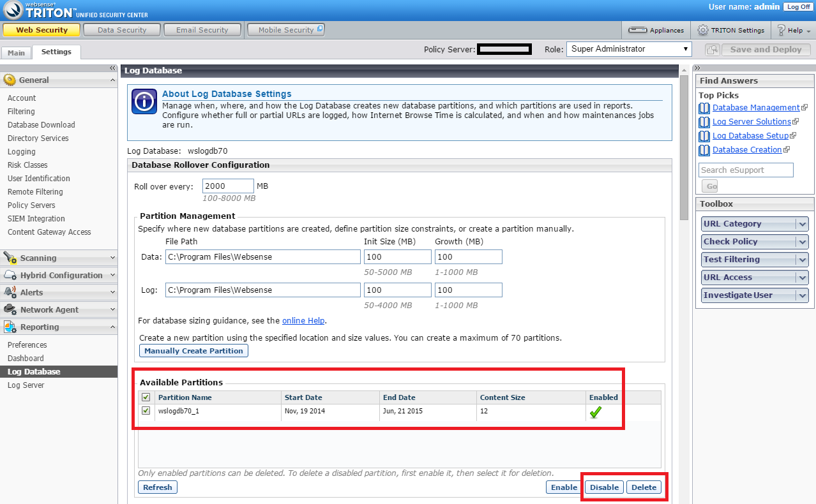Click the Roll over every MB field
The height and width of the screenshot is (504, 816).
[228, 186]
